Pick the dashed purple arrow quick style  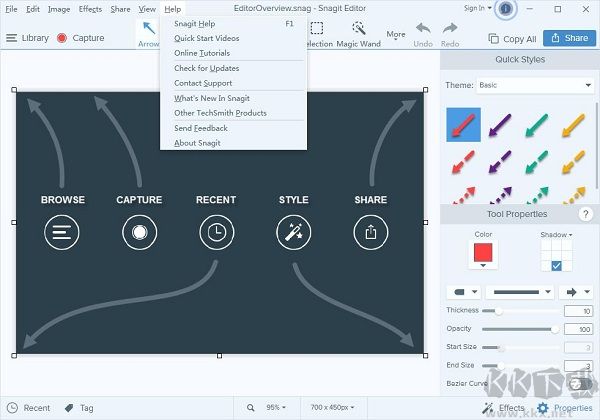pyautogui.click(x=500, y=161)
